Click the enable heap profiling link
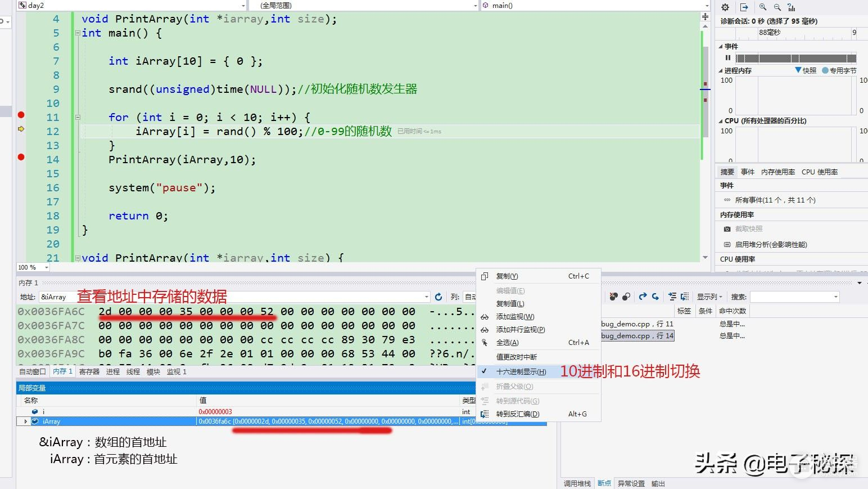 click(x=770, y=245)
